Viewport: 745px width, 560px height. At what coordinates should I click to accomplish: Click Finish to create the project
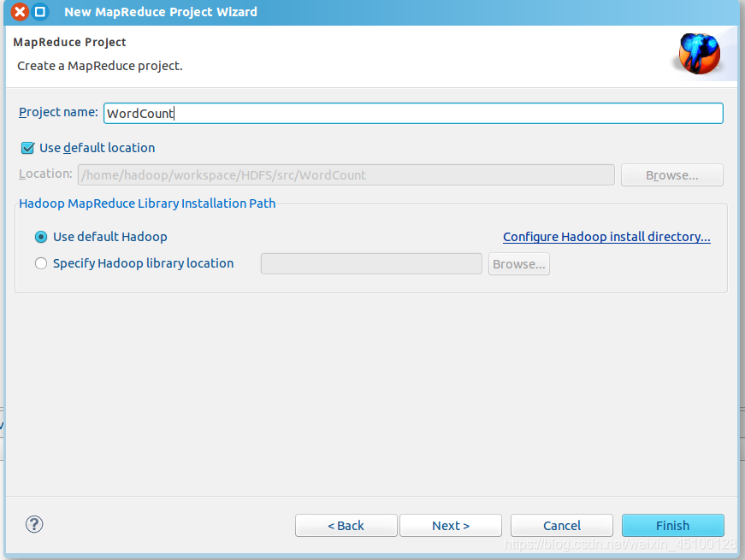673,525
